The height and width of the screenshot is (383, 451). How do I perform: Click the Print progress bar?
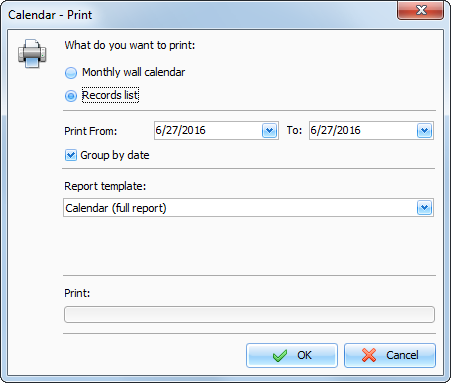tap(249, 315)
